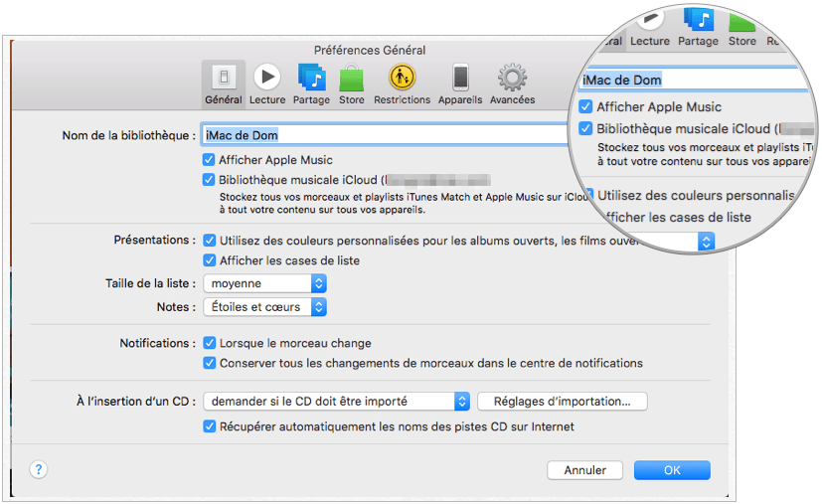
Task: Toggle Conserver tous les changements de morceaux checkbox
Action: coord(209,363)
